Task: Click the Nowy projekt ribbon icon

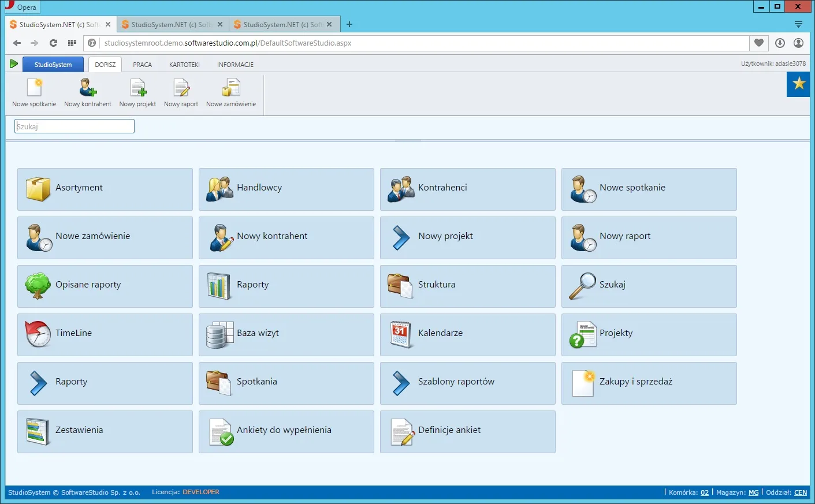Action: [x=137, y=93]
